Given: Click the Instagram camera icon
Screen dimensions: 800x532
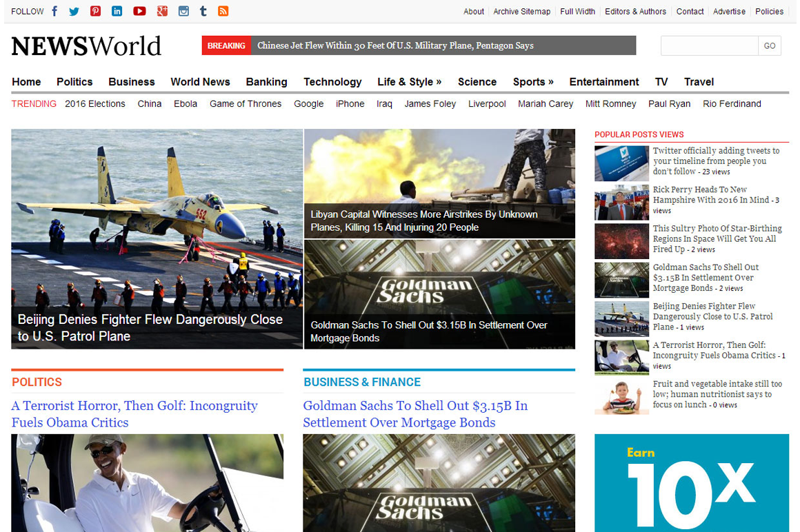Looking at the screenshot, I should pyautogui.click(x=183, y=11).
